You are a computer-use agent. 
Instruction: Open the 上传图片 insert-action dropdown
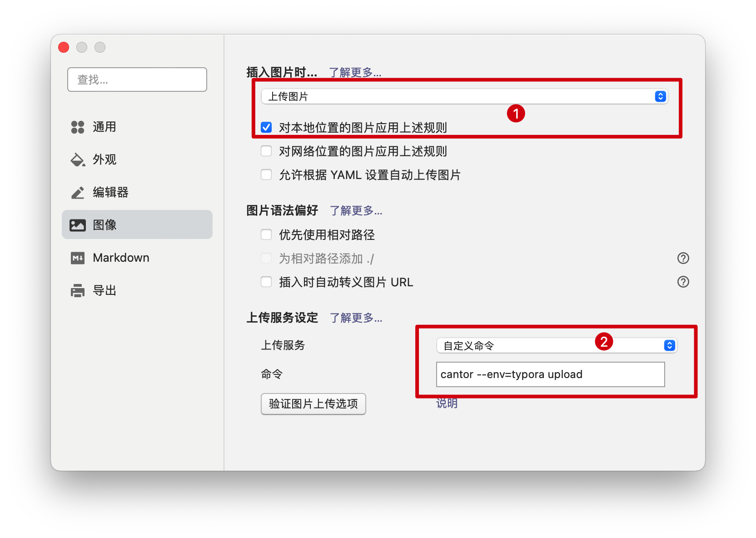point(464,96)
